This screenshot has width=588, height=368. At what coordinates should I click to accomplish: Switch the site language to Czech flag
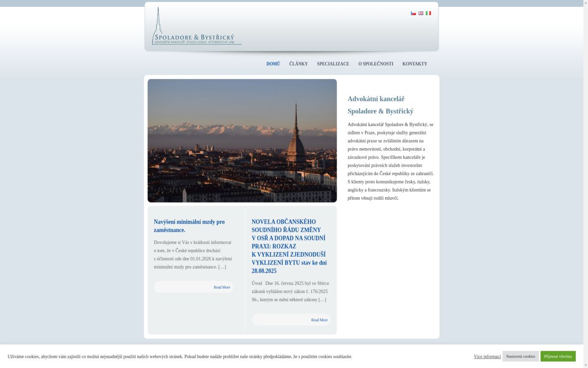(x=413, y=13)
